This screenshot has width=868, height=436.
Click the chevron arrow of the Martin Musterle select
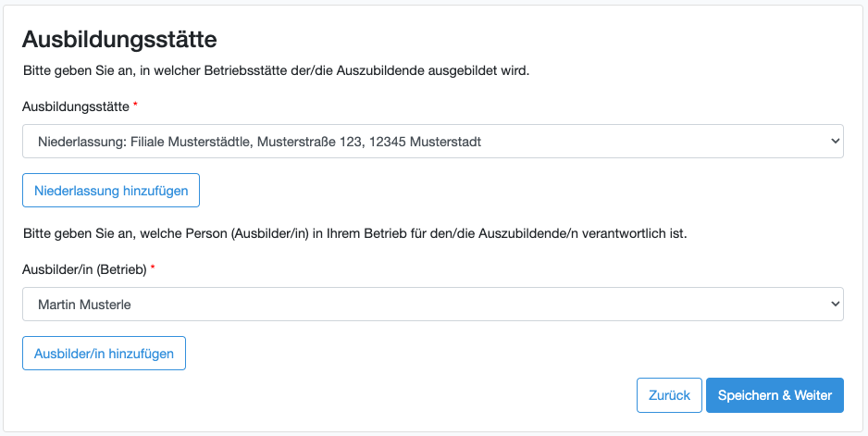[x=835, y=304]
